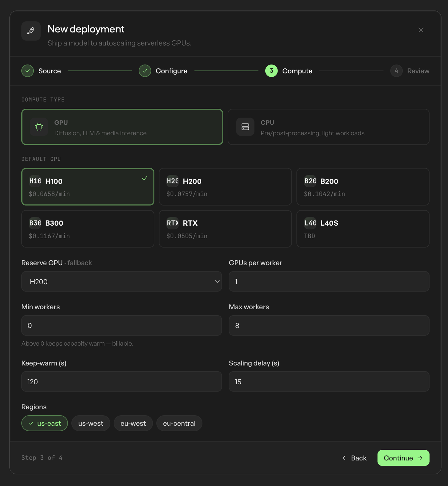
Task: Click the rocket deployment icon in header
Action: coord(31,31)
